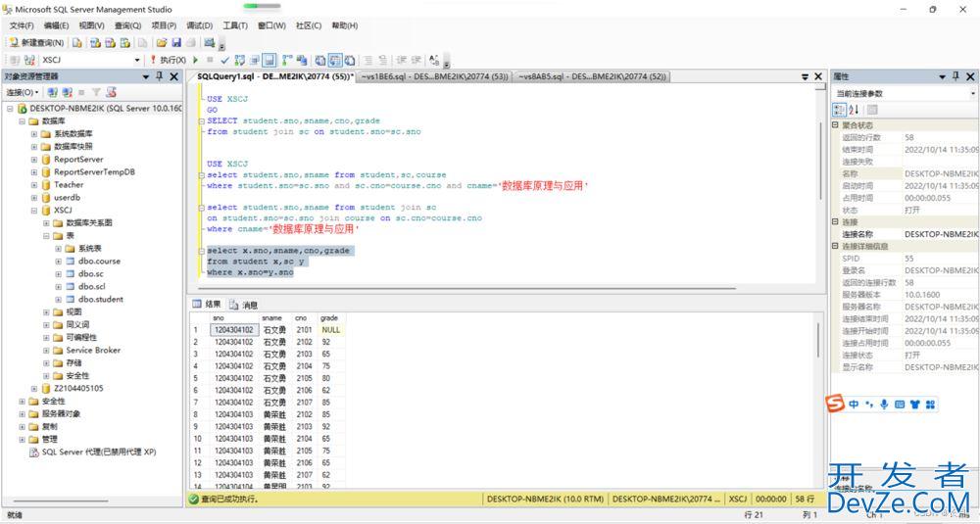Click the Open File folder icon
Image resolution: width=980 pixels, height=524 pixels.
(x=162, y=42)
